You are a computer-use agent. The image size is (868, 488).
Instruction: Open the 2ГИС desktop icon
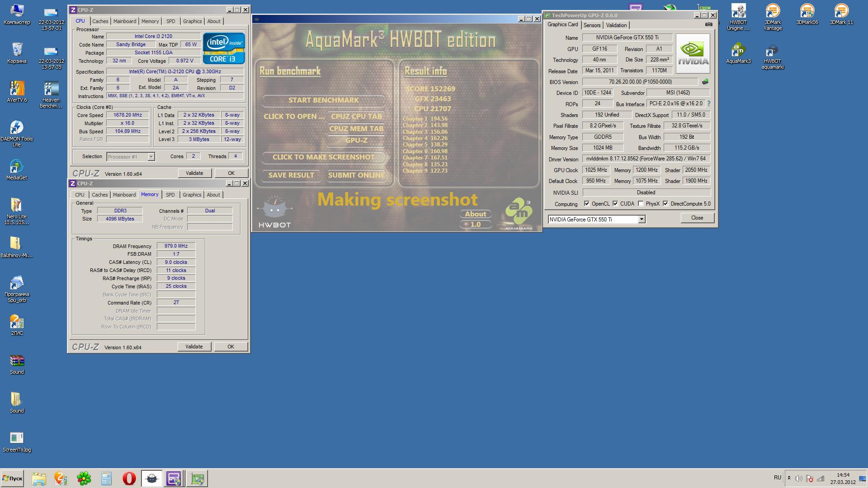17,325
